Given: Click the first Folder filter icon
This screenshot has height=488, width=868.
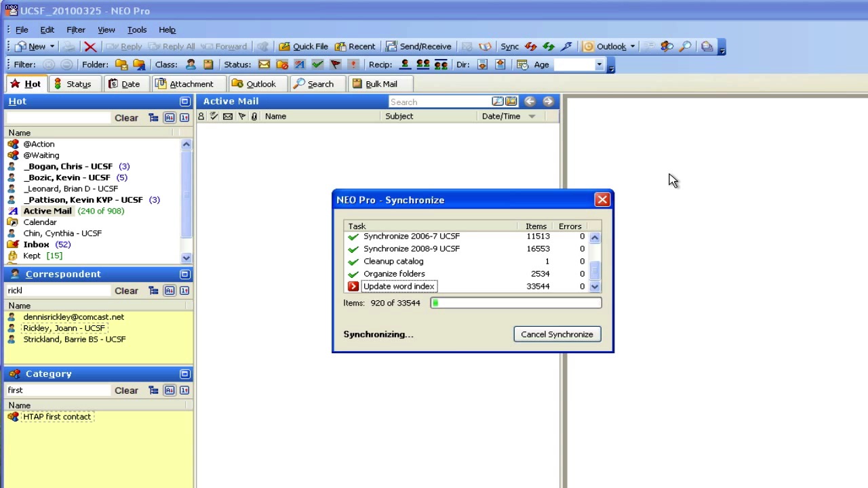Looking at the screenshot, I should click(x=121, y=64).
